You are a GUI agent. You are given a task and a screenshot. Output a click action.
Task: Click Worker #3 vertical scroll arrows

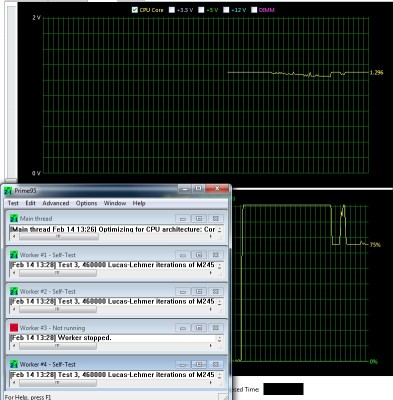point(220,339)
